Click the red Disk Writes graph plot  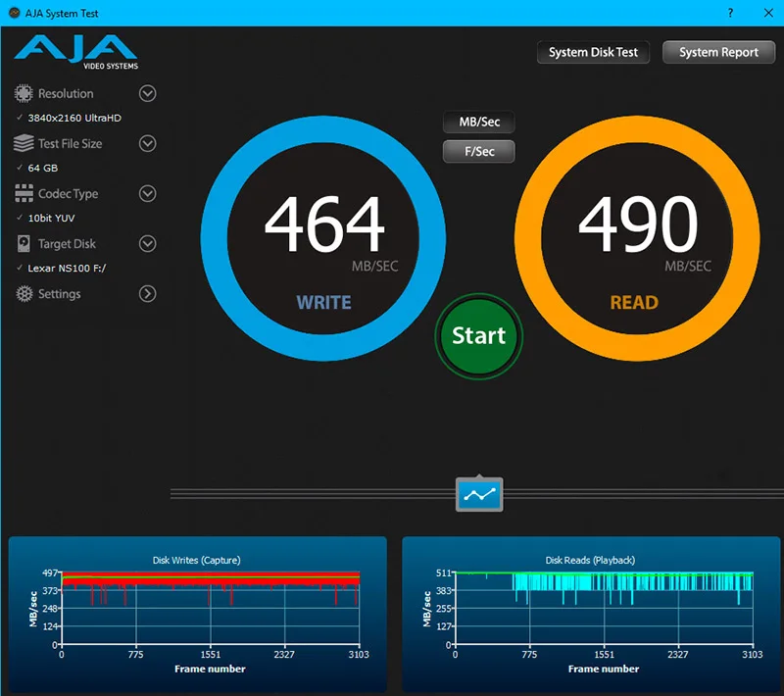[x=211, y=608]
